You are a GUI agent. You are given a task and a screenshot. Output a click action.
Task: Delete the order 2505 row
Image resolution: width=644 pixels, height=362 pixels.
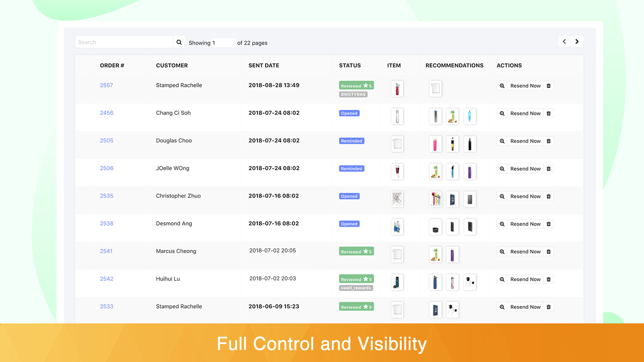(x=549, y=141)
